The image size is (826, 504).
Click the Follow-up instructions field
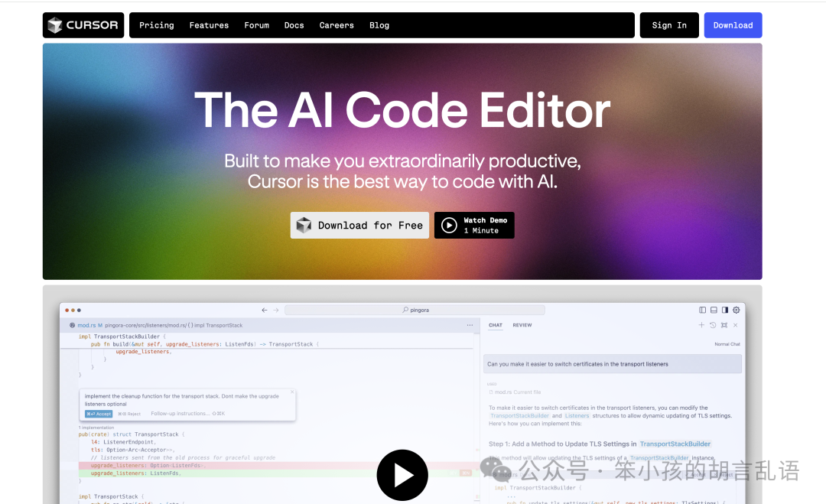[187, 414]
